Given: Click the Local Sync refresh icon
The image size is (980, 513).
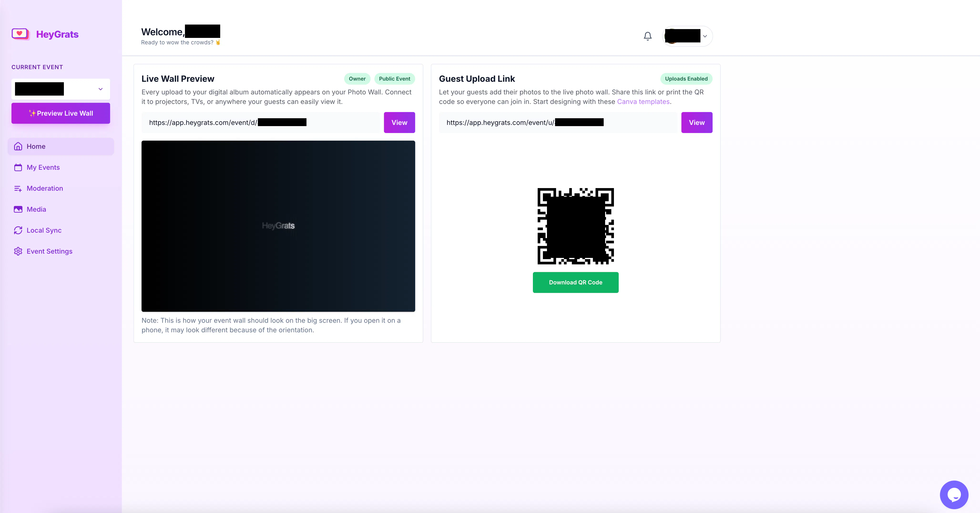Looking at the screenshot, I should (x=18, y=230).
